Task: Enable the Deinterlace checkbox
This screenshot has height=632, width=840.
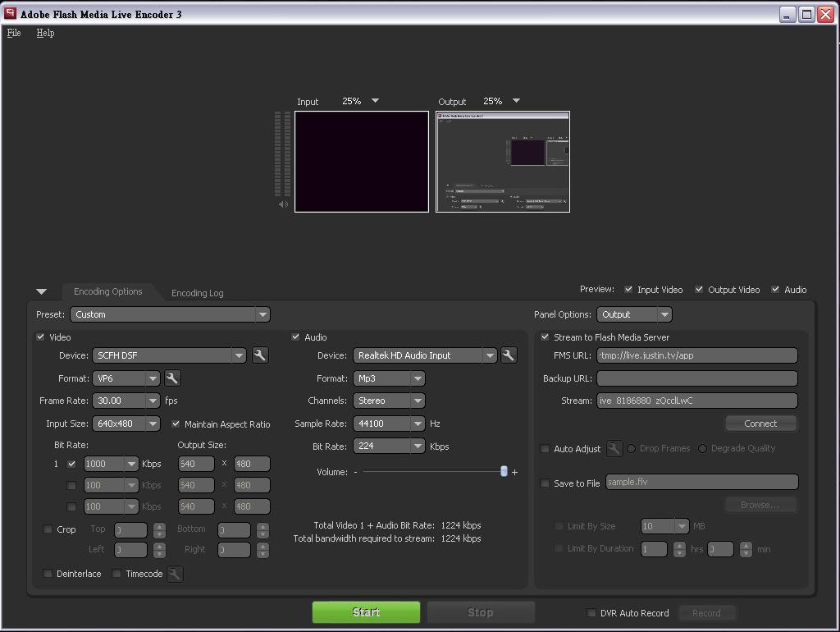Action: [x=48, y=574]
